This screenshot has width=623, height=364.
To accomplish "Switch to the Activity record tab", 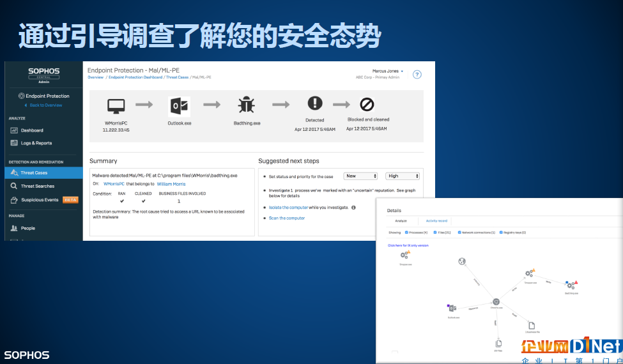I will pyautogui.click(x=436, y=221).
